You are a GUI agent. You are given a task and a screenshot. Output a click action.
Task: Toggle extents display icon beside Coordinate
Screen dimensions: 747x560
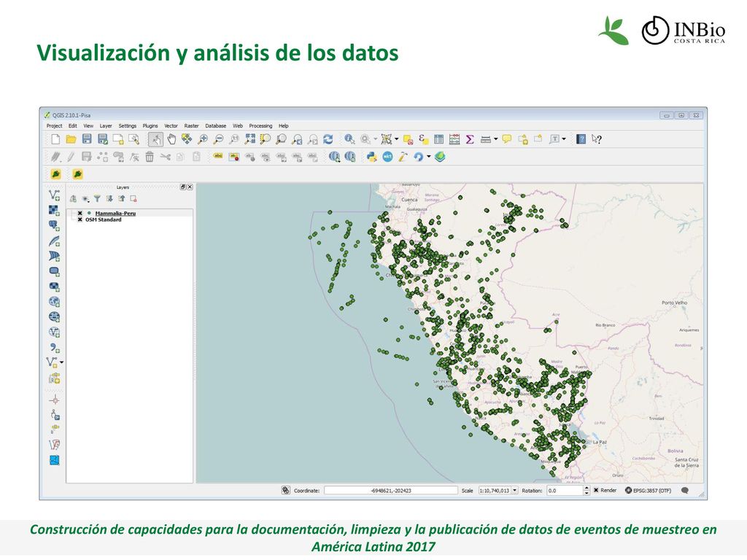pos(285,490)
